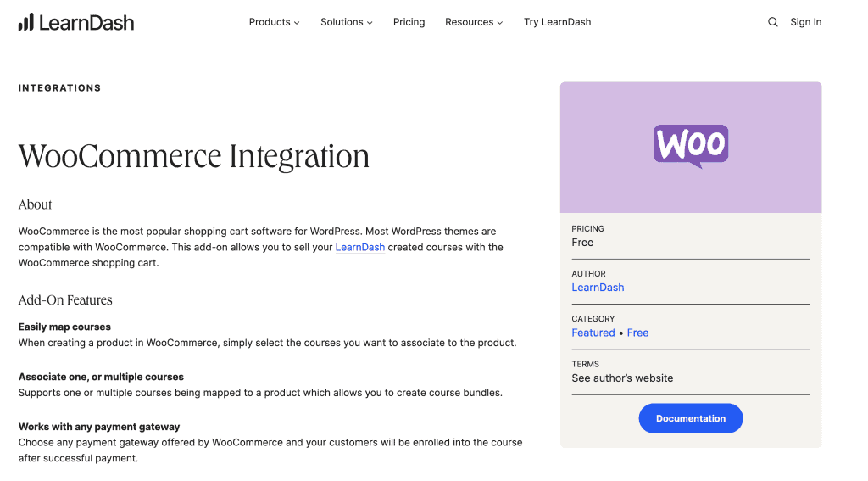The width and height of the screenshot is (868, 481).
Task: Expand the Resources dropdown menu
Action: point(473,22)
